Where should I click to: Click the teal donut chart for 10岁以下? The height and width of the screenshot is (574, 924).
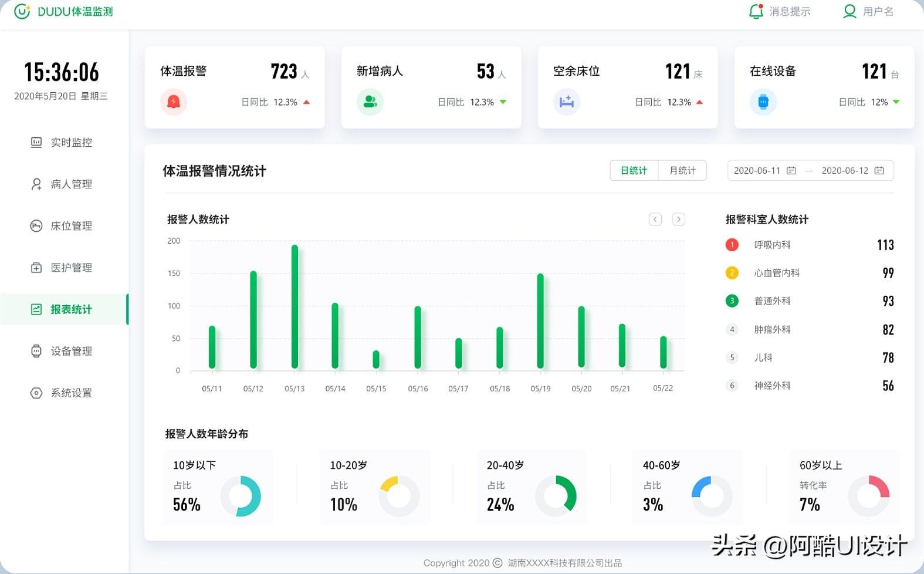tap(241, 496)
